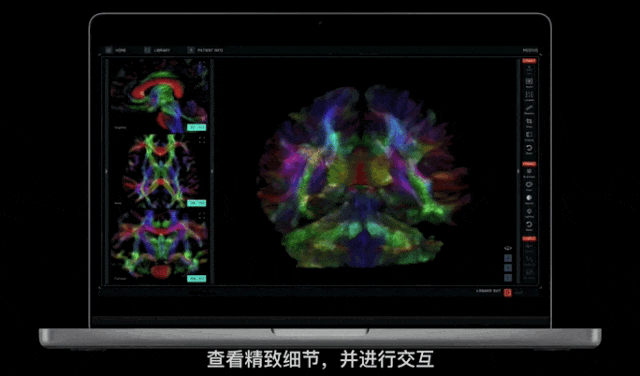Click the Library icon in the top bar
This screenshot has width=640, height=376.
pyautogui.click(x=147, y=50)
